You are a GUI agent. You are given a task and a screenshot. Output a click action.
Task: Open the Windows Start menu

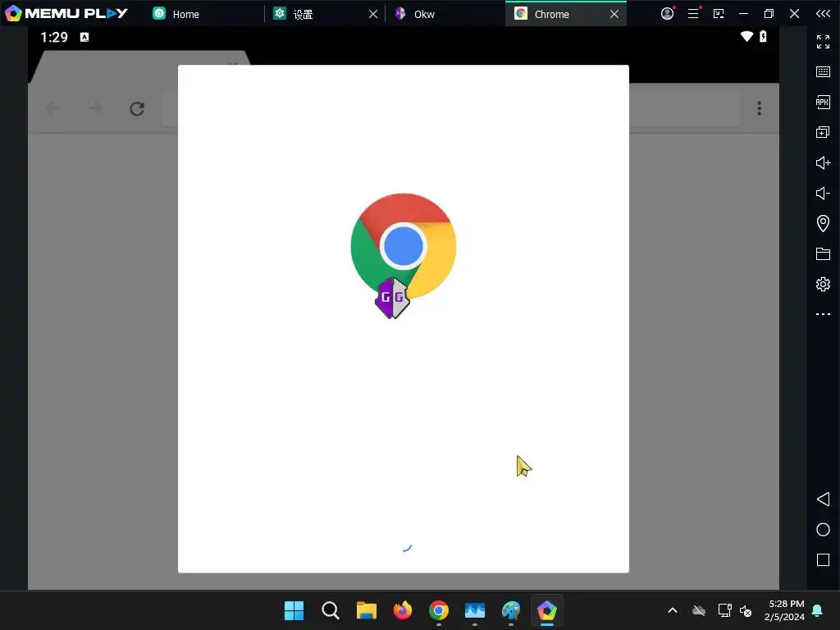(x=294, y=610)
